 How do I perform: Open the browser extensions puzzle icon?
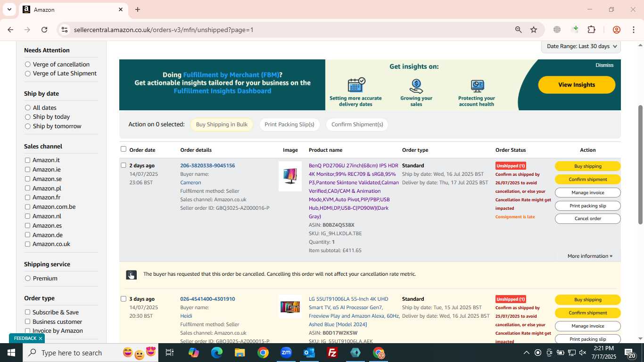(x=591, y=30)
